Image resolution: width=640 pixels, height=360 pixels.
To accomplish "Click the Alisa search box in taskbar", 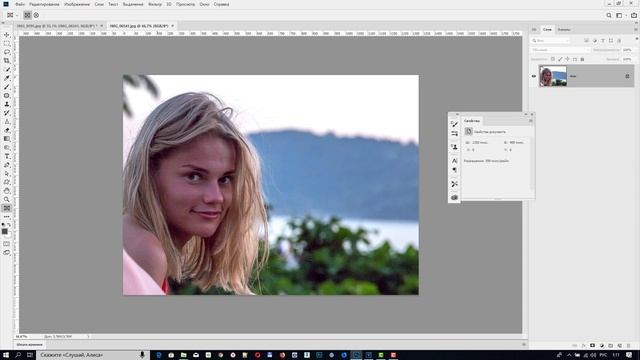I will (93, 355).
